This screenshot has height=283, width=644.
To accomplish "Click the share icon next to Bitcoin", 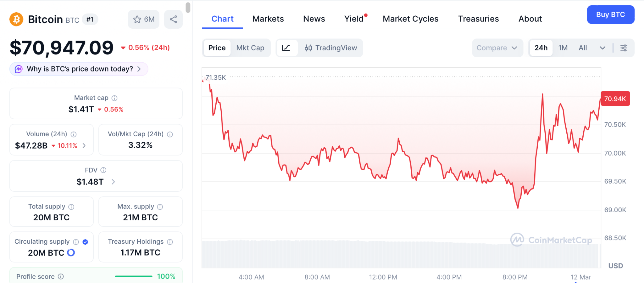I will coord(173,20).
